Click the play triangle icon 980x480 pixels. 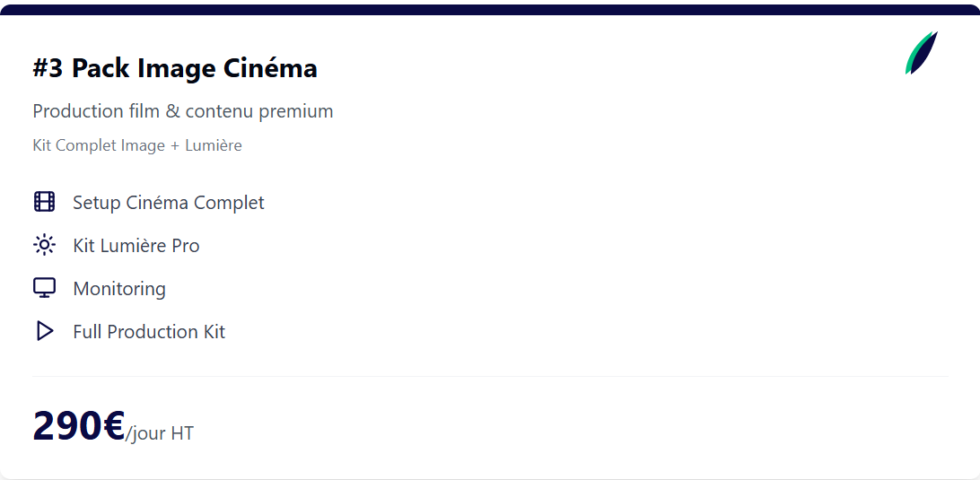[45, 331]
